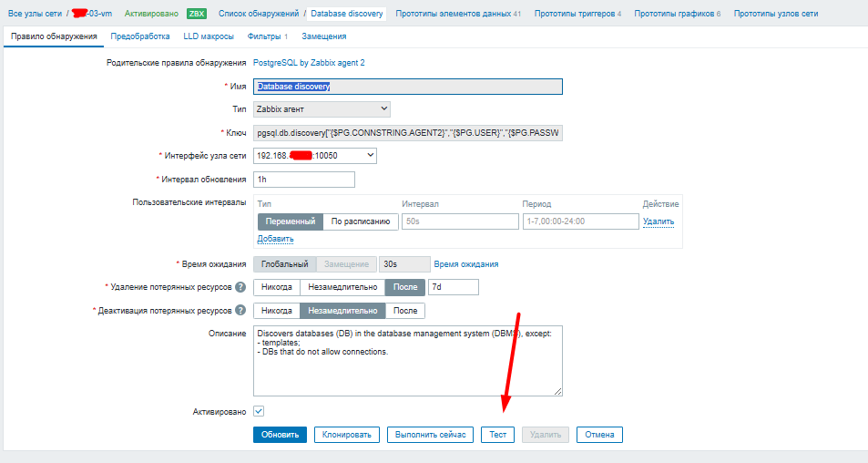Choose Никогда for Удаление потерянных ресурсов
Screen dimensions: 868x463
click(277, 287)
